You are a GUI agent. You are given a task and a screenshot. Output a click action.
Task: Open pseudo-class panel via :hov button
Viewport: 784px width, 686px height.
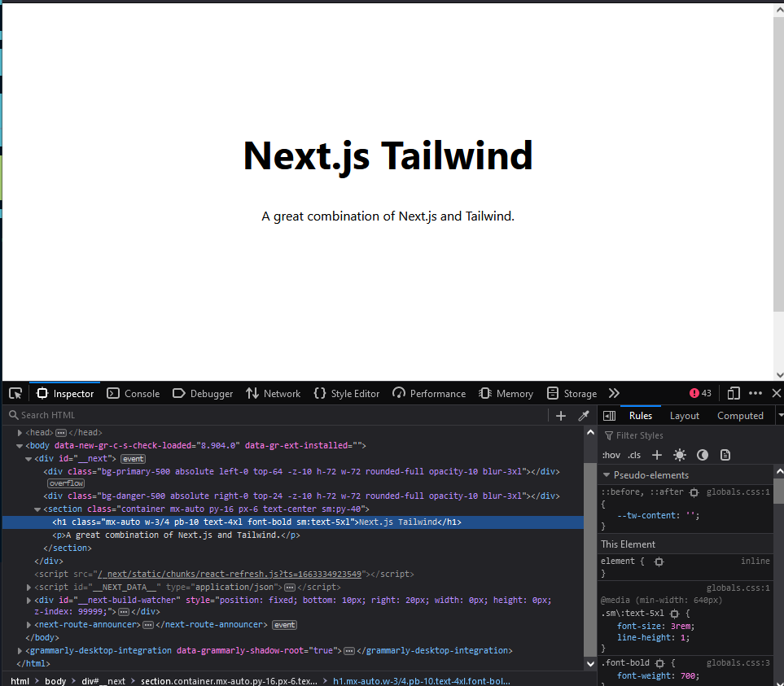pos(611,455)
